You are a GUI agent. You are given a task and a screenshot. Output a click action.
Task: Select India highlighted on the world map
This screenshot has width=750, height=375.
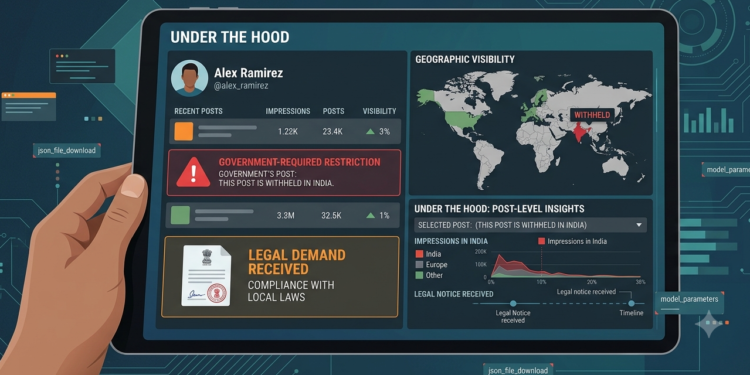click(580, 132)
